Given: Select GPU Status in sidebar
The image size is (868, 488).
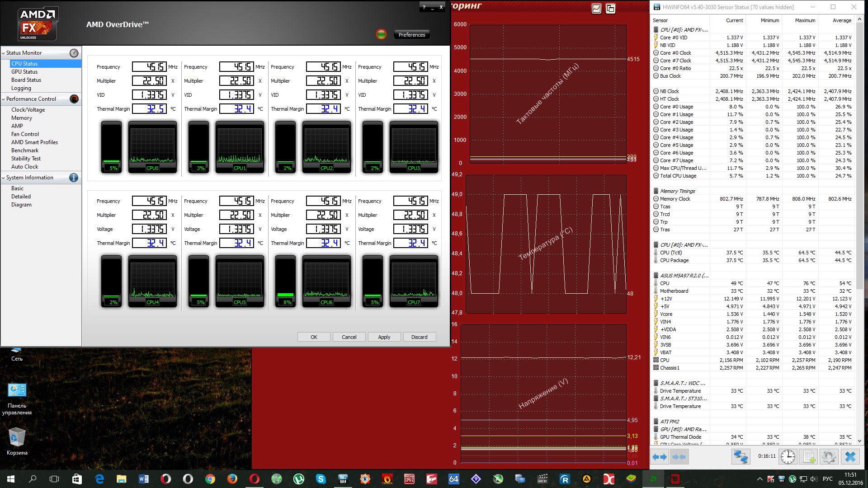Looking at the screenshot, I should [x=24, y=72].
